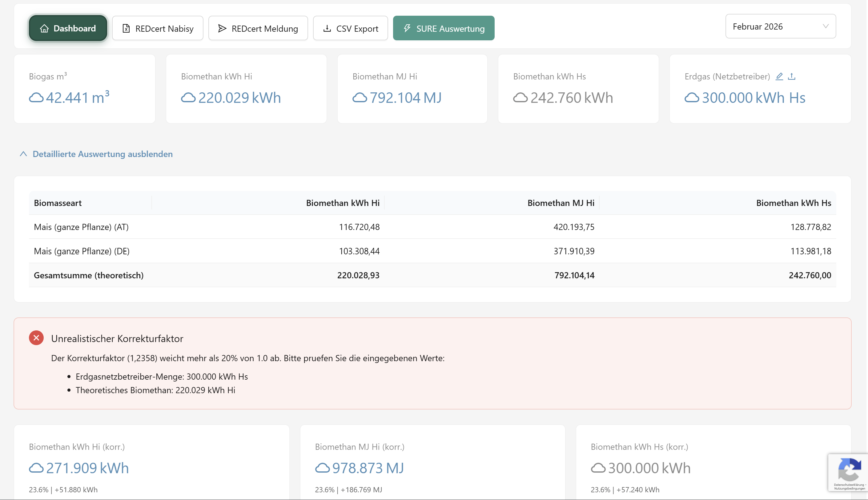Open the REDcert Nabisy tab
This screenshot has width=868, height=500.
158,28
